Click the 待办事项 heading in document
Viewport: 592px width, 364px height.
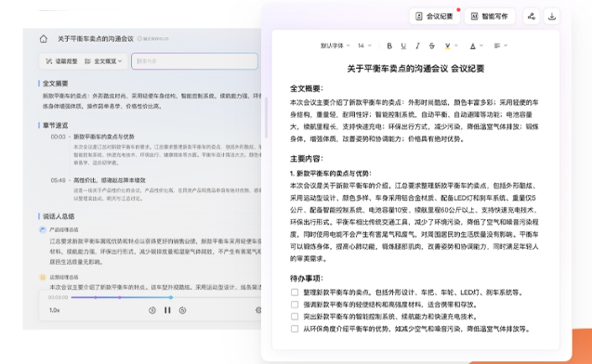pyautogui.click(x=307, y=279)
